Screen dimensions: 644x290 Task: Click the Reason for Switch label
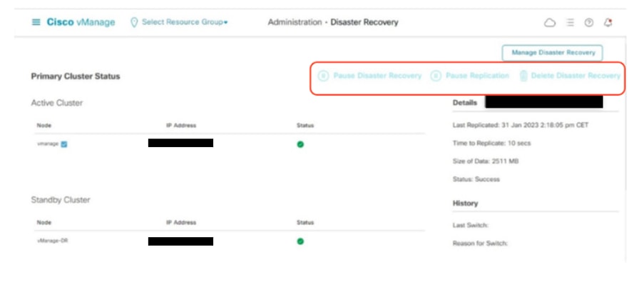[480, 244]
